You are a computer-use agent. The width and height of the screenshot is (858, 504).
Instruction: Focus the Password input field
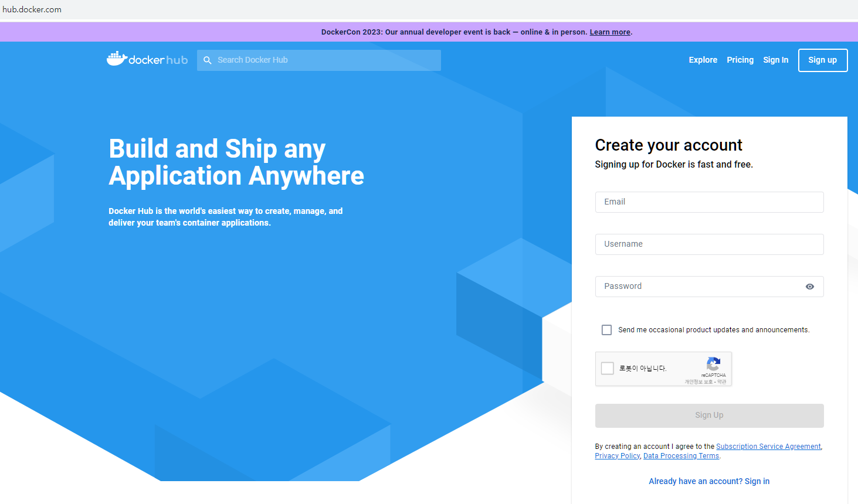point(709,287)
